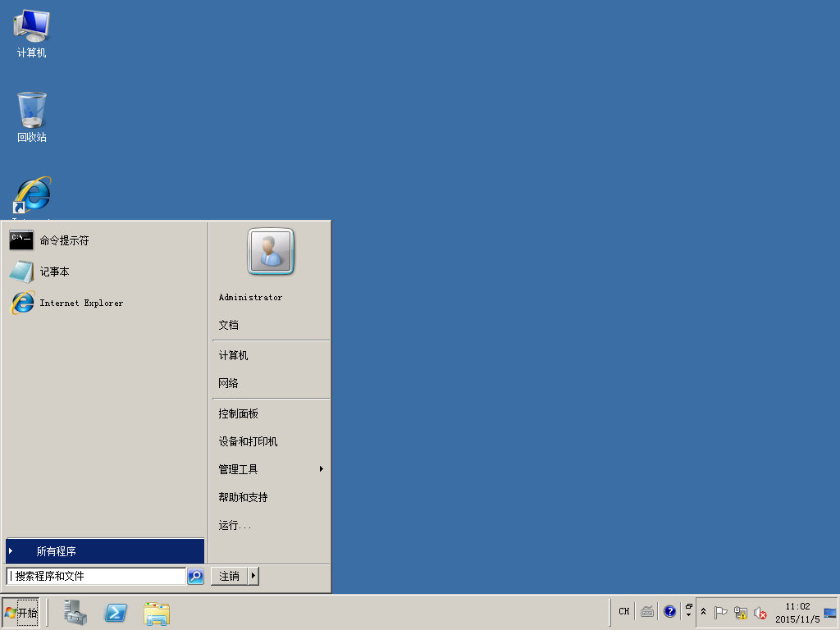
Task: Click the blue help icon in language bar
Action: [x=669, y=611]
